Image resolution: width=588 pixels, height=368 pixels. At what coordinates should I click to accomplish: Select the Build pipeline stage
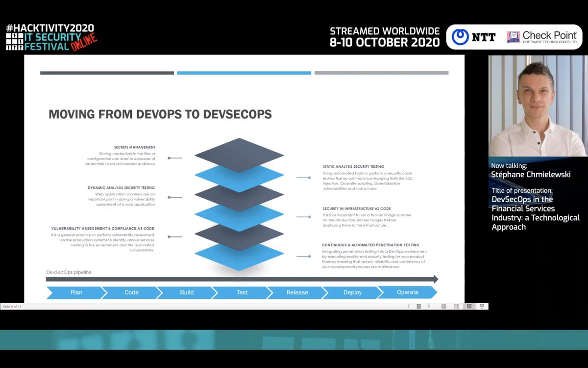187,292
